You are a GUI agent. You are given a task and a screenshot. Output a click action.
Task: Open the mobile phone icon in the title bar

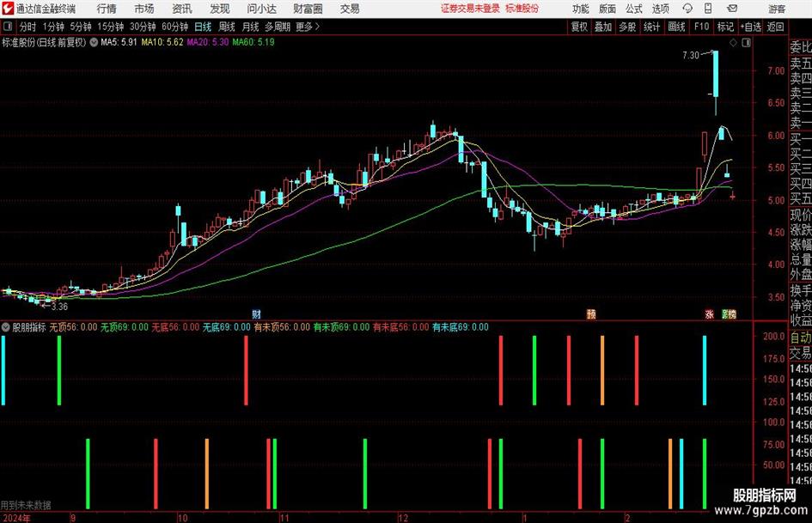[x=708, y=9]
